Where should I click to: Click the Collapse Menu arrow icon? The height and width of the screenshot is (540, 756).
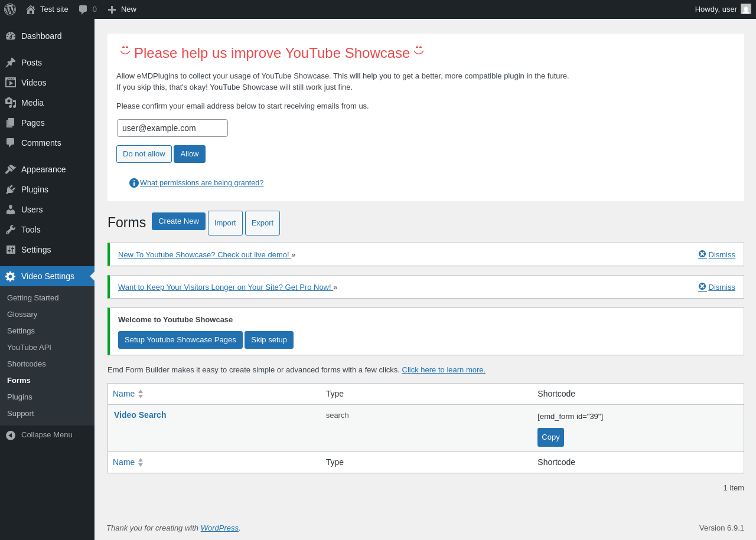click(11, 435)
